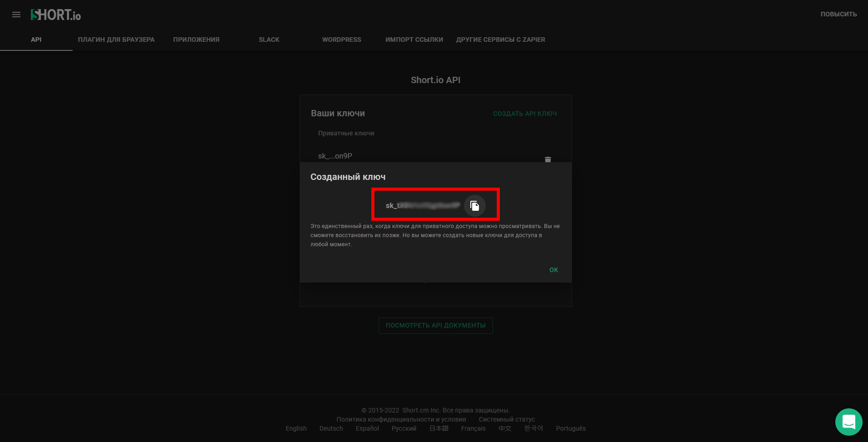Click ПОСМОТРЕТЬ API ДОКУМЕНТЫ button
The height and width of the screenshot is (442, 868).
436,325
